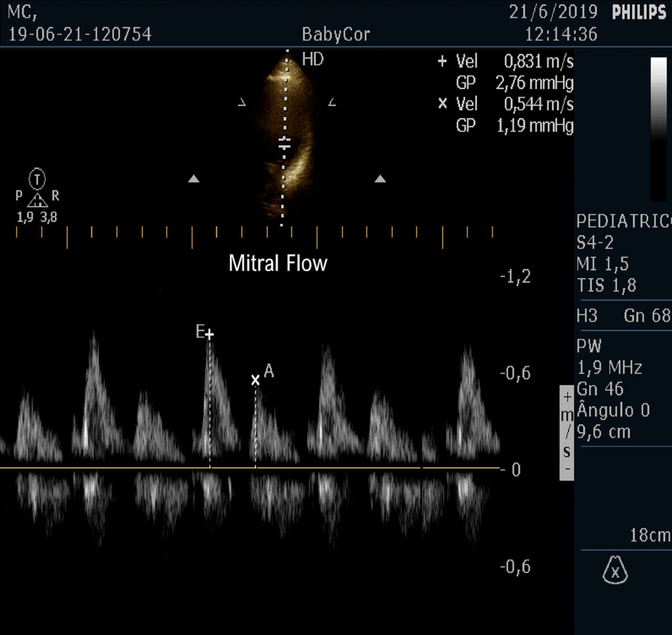Click the 3,8 focus value under R
672x635 pixels.
pos(49,217)
